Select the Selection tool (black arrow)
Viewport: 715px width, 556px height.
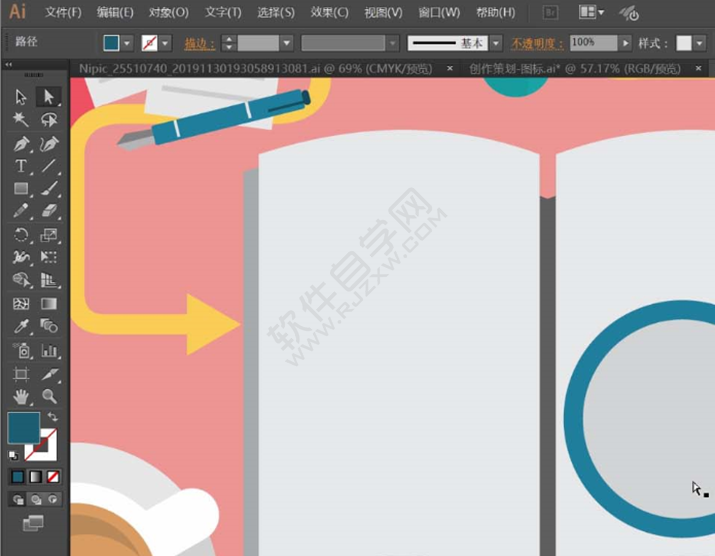(x=21, y=97)
